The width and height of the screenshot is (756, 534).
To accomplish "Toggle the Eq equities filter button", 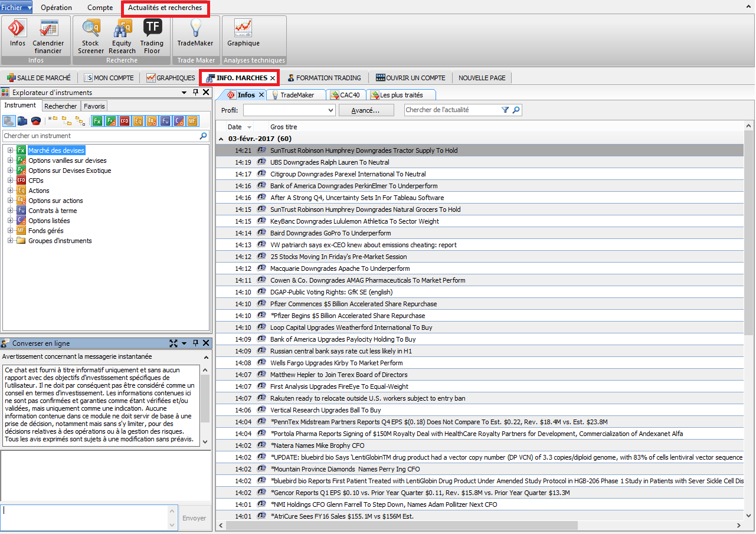I will [138, 121].
